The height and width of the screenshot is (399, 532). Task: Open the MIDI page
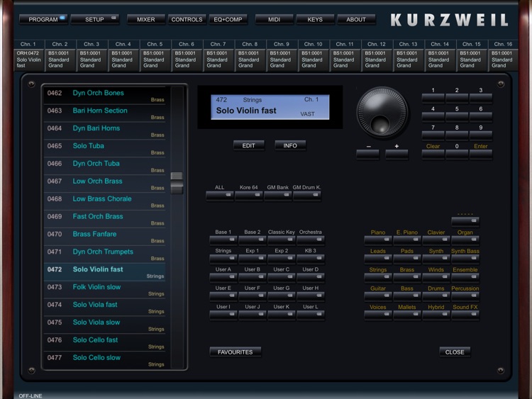click(274, 19)
